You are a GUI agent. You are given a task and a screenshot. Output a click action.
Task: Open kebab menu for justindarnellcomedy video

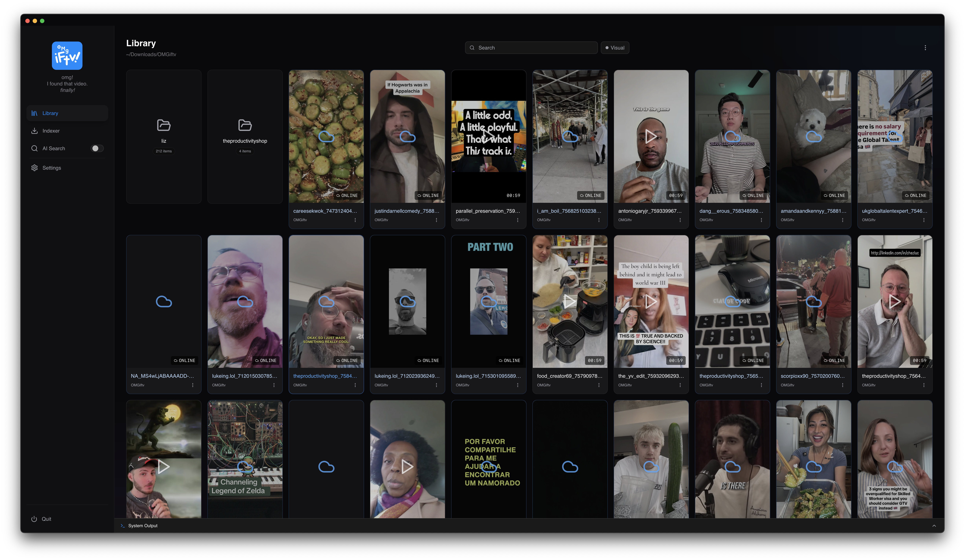[436, 220]
